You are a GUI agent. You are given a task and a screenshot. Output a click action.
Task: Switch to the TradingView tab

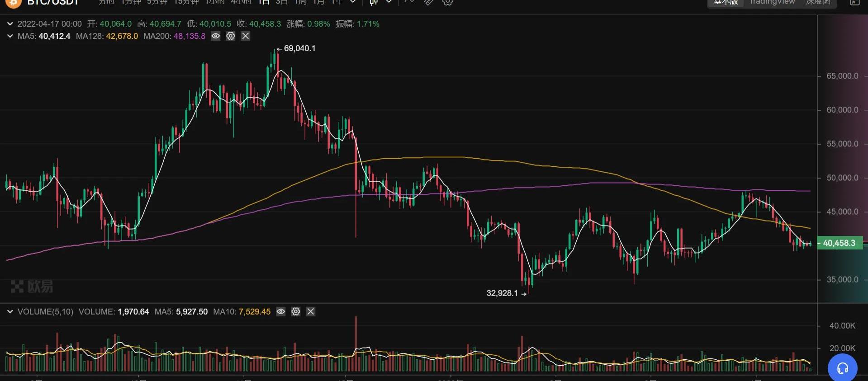pyautogui.click(x=772, y=2)
